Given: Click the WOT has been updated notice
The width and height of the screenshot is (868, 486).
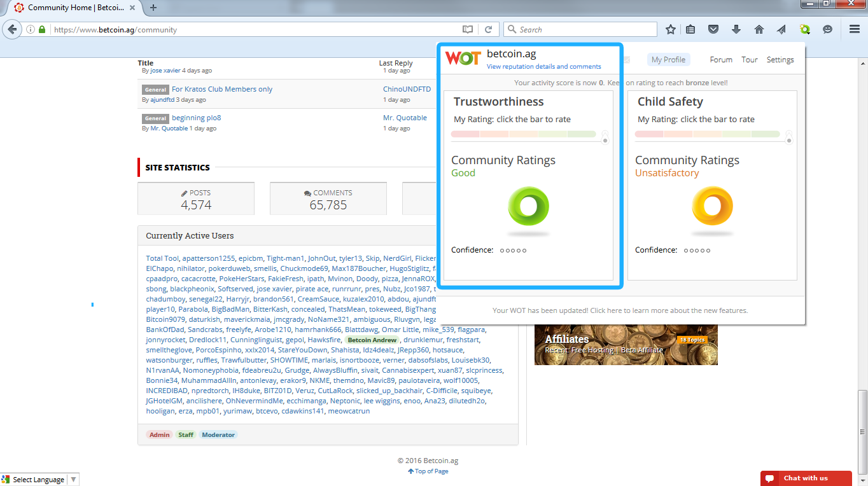Looking at the screenshot, I should click(x=620, y=310).
